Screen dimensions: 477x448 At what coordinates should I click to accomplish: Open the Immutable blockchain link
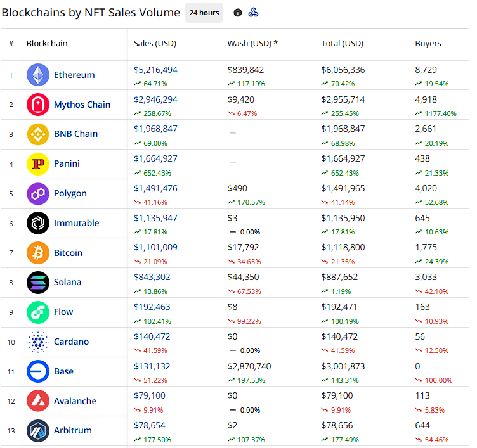[x=76, y=223]
